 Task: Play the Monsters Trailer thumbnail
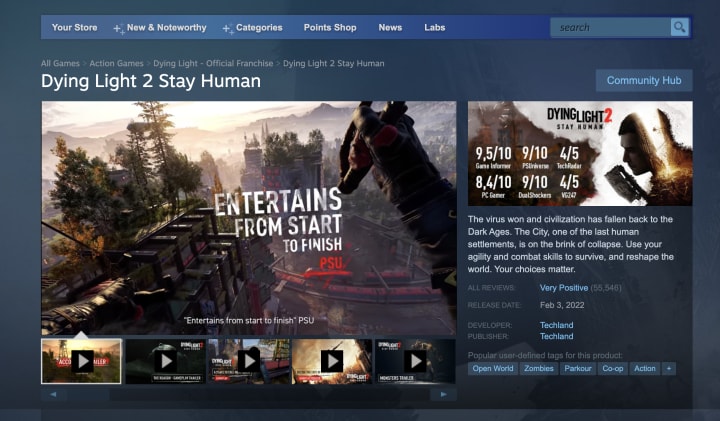(x=415, y=361)
